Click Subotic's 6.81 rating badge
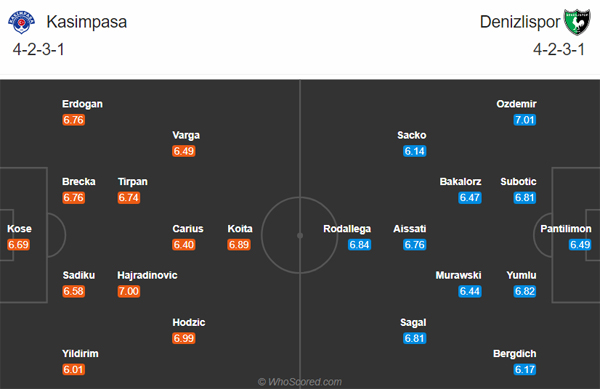This screenshot has height=389, width=600. (525, 198)
